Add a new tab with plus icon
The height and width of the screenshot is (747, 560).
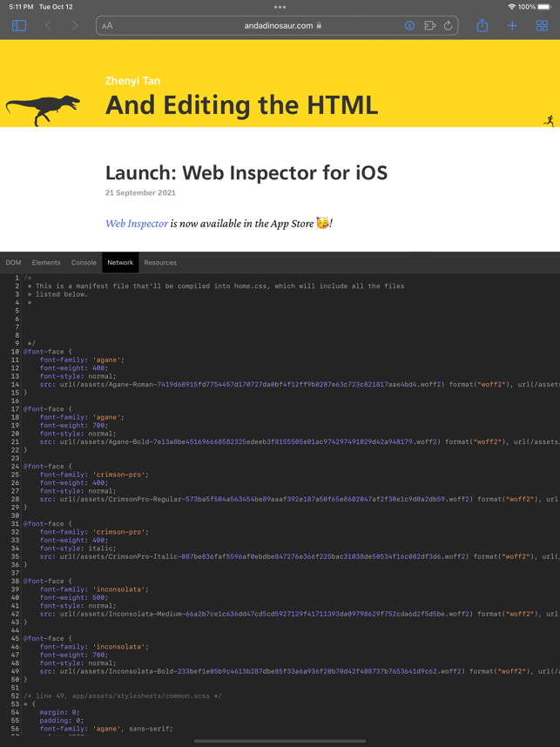point(512,26)
